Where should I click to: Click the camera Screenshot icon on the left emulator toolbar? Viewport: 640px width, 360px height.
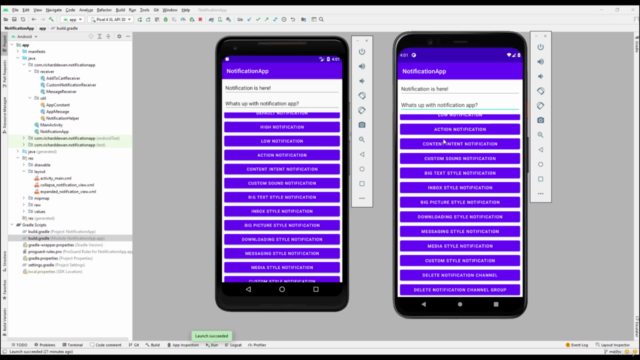pyautogui.click(x=362, y=125)
